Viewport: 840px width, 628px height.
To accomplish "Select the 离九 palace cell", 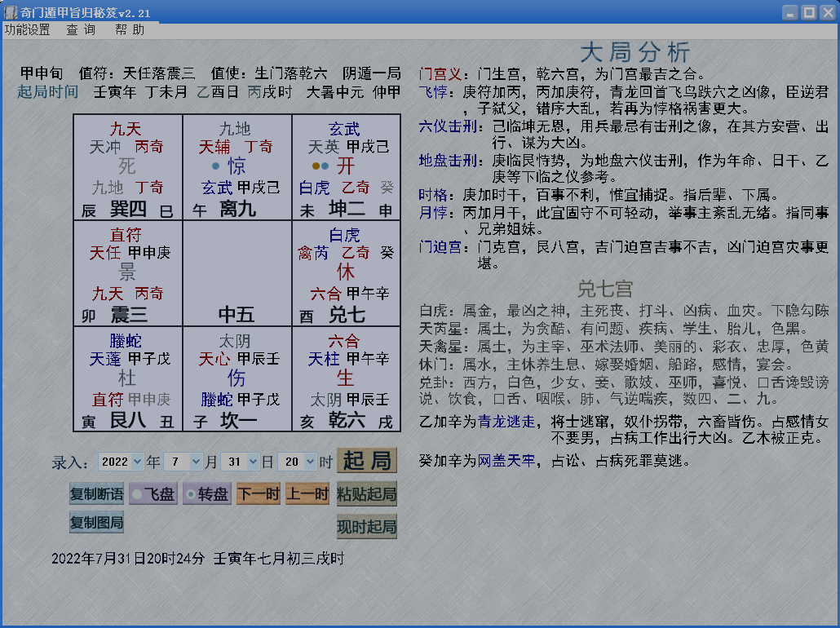I will click(x=237, y=167).
